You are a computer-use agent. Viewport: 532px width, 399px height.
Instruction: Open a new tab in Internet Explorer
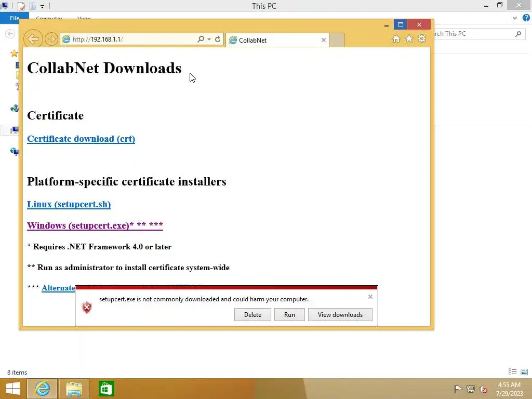[x=337, y=40]
